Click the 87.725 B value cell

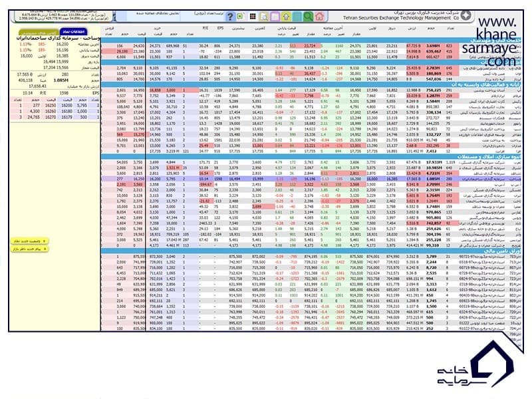[412, 45]
